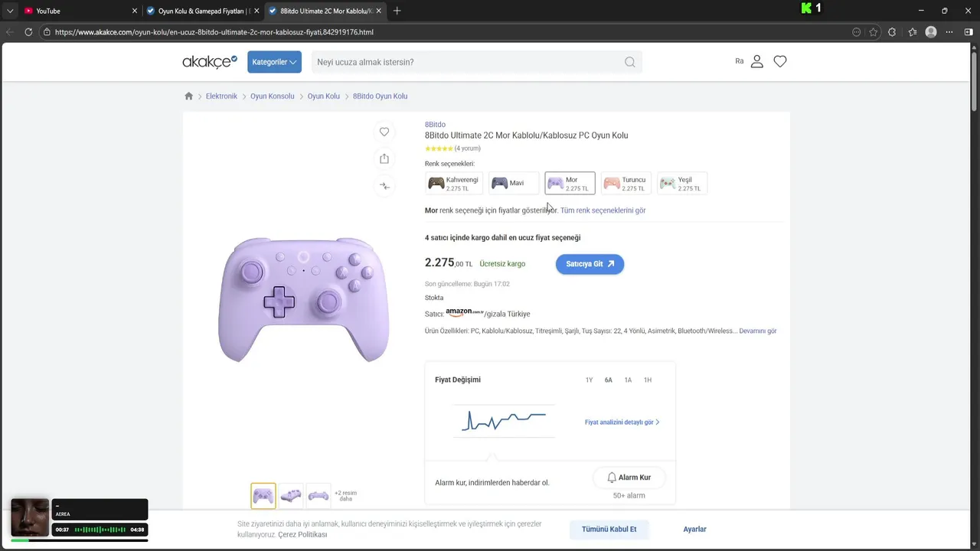Select third controller thumbnail
This screenshot has height=551, width=980.
[318, 496]
